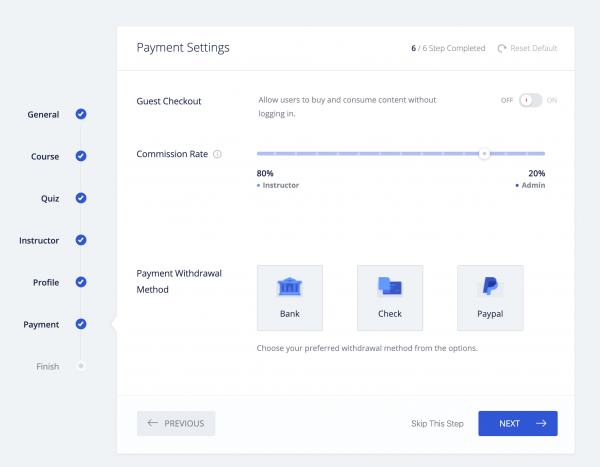Click the NEXT button
Screen dimensions: 600x467
tap(517, 423)
